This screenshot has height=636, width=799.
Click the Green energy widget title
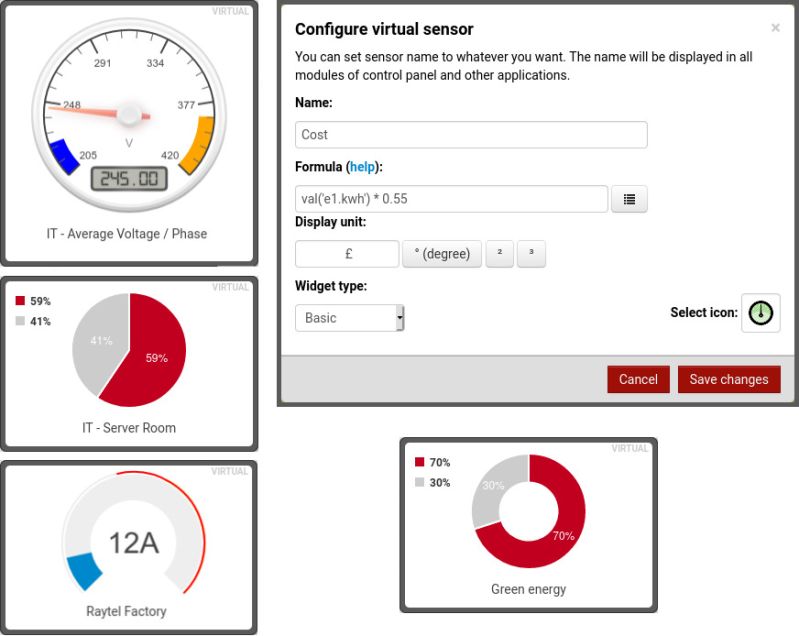(528, 589)
